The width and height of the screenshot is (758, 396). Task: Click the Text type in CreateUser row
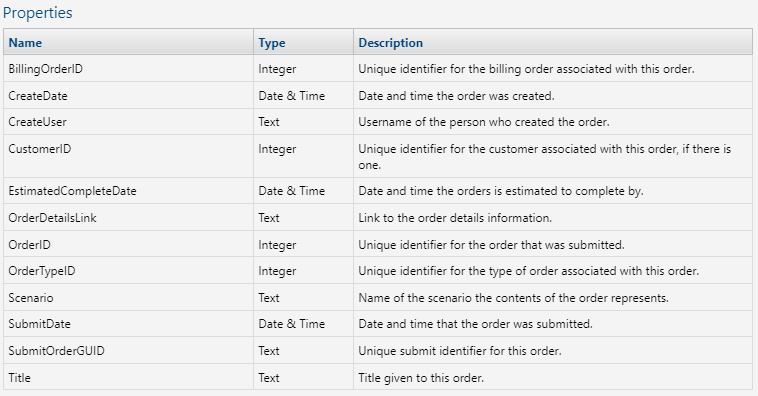(x=269, y=122)
